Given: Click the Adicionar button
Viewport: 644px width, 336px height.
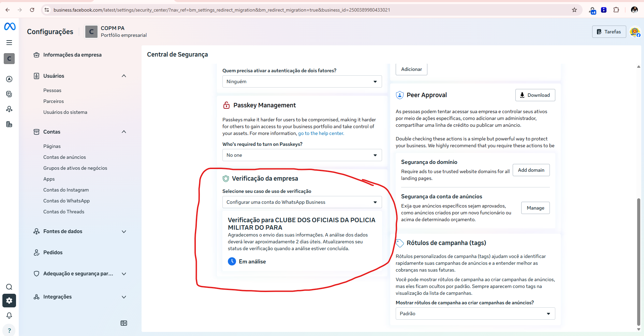Looking at the screenshot, I should click(x=411, y=69).
